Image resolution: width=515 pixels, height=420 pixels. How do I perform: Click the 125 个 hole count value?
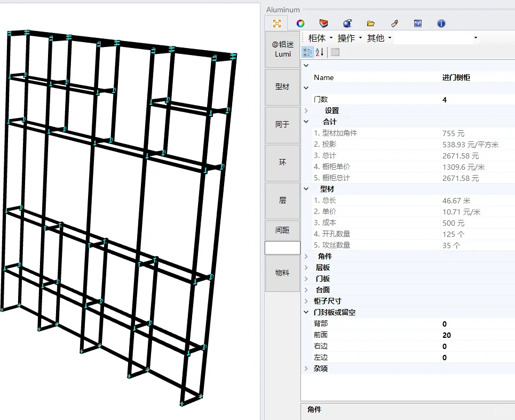point(453,234)
